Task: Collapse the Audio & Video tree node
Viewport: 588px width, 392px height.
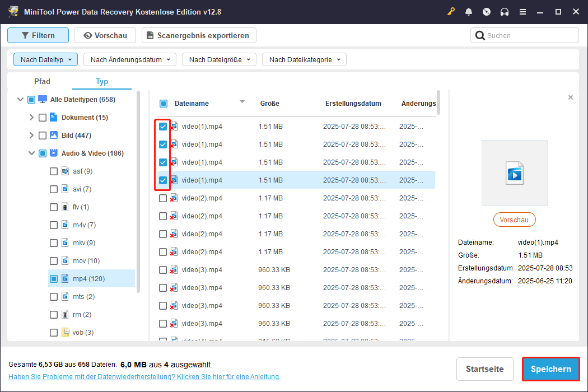Action: pos(31,153)
